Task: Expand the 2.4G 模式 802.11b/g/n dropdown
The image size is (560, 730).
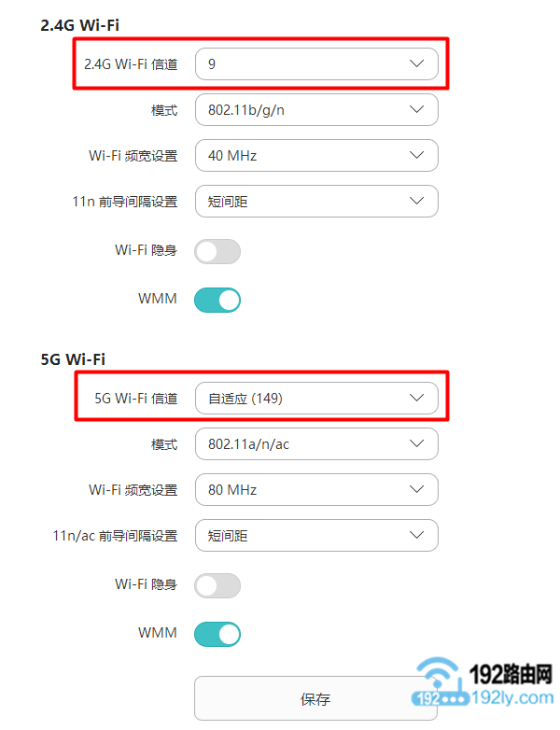Action: pos(315,110)
